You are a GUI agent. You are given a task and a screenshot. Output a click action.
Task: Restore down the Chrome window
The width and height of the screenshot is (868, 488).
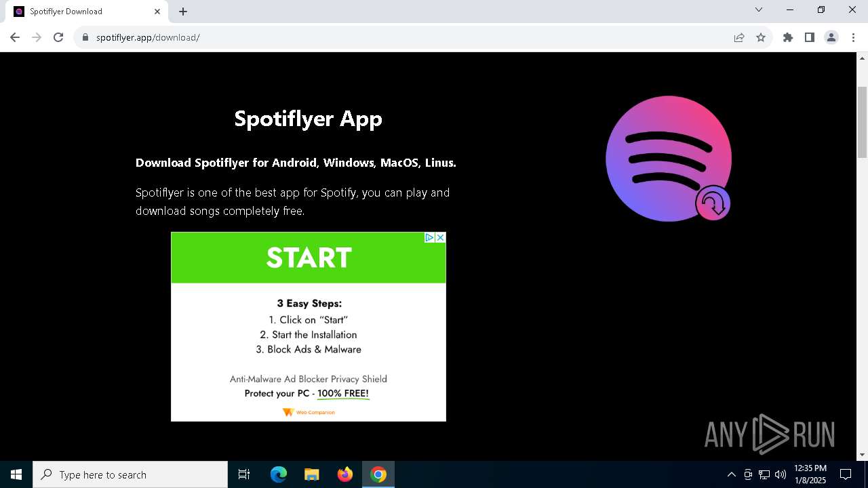[821, 9]
